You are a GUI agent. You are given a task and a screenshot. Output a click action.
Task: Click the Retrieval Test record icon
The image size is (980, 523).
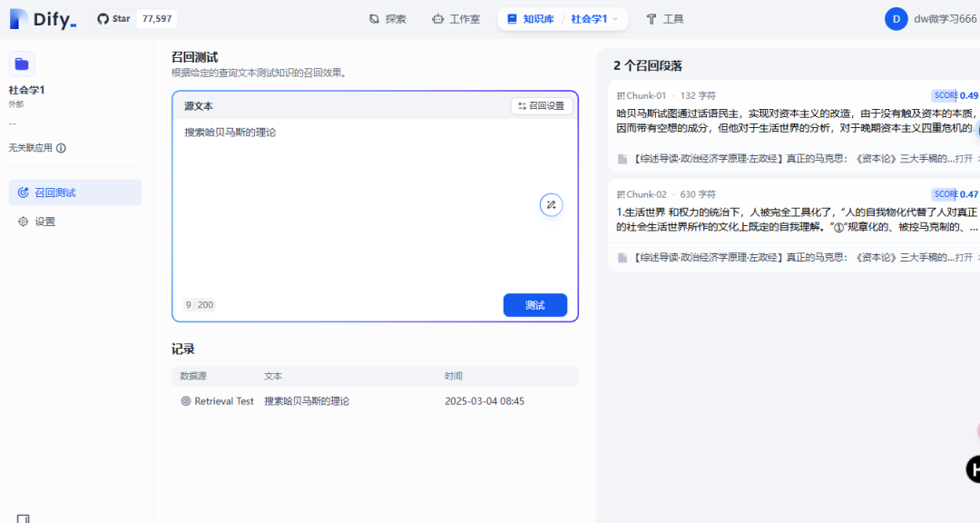(186, 401)
